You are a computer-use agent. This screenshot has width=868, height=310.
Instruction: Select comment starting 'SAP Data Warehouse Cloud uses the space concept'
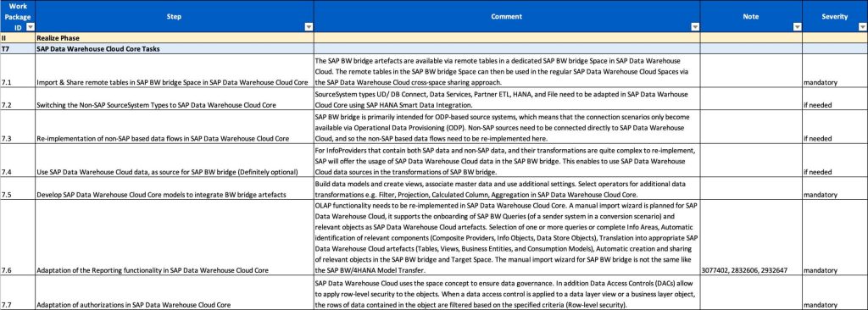[x=507, y=293]
